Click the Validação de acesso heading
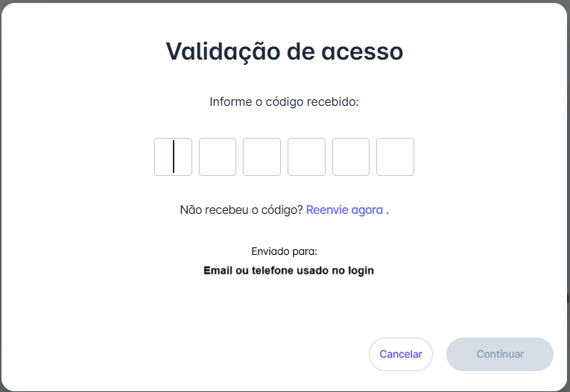The image size is (570, 392). tap(285, 51)
